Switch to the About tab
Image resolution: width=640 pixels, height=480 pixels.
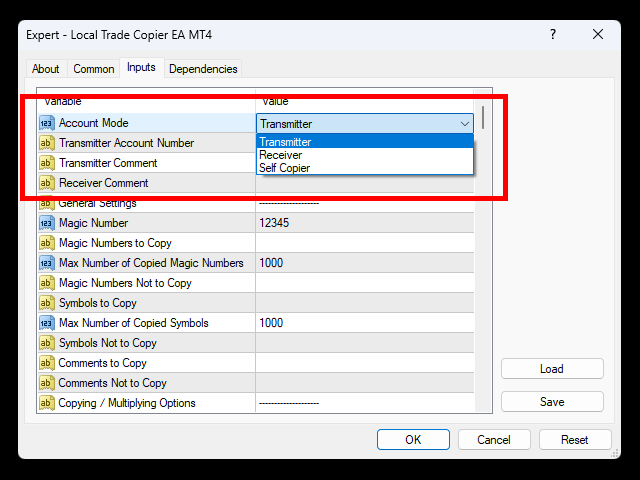coord(45,69)
